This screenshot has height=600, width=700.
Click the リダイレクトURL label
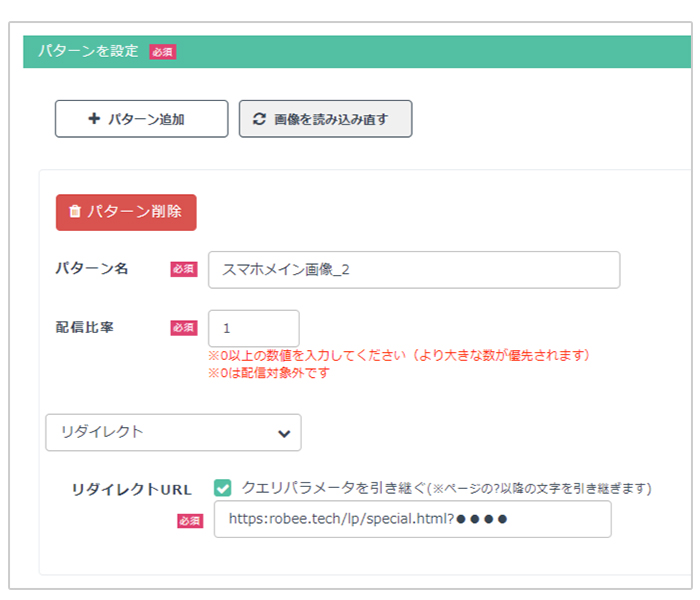(132, 489)
